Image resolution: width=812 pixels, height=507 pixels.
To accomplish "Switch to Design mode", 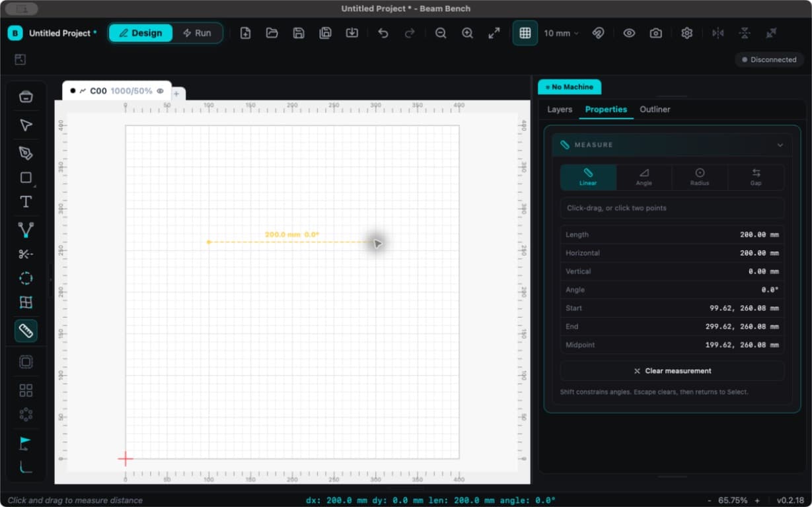I will 141,33.
